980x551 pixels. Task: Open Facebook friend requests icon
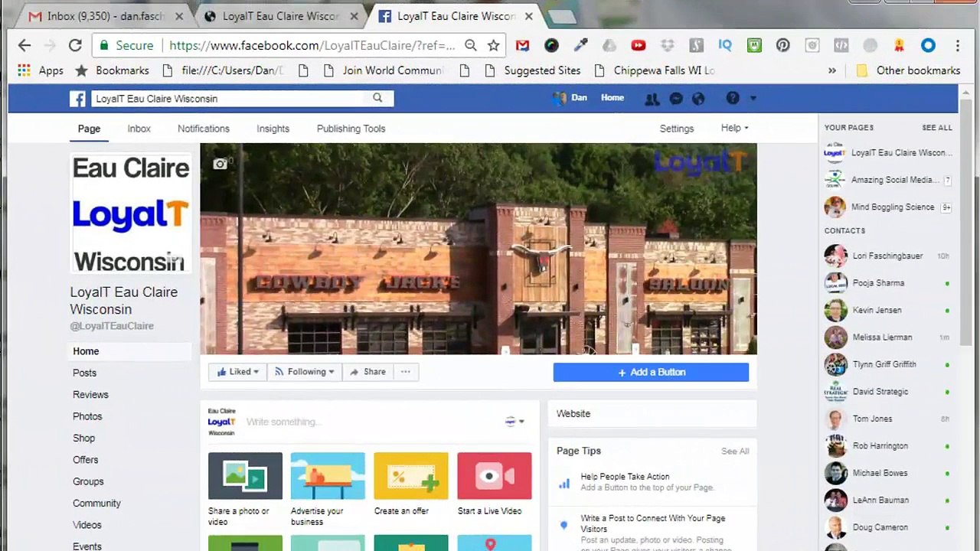pos(652,99)
